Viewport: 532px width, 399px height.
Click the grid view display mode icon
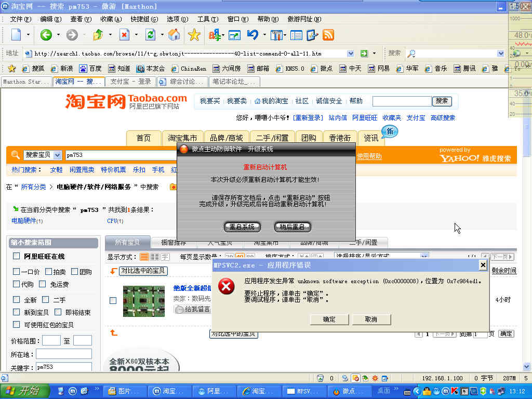(155, 257)
